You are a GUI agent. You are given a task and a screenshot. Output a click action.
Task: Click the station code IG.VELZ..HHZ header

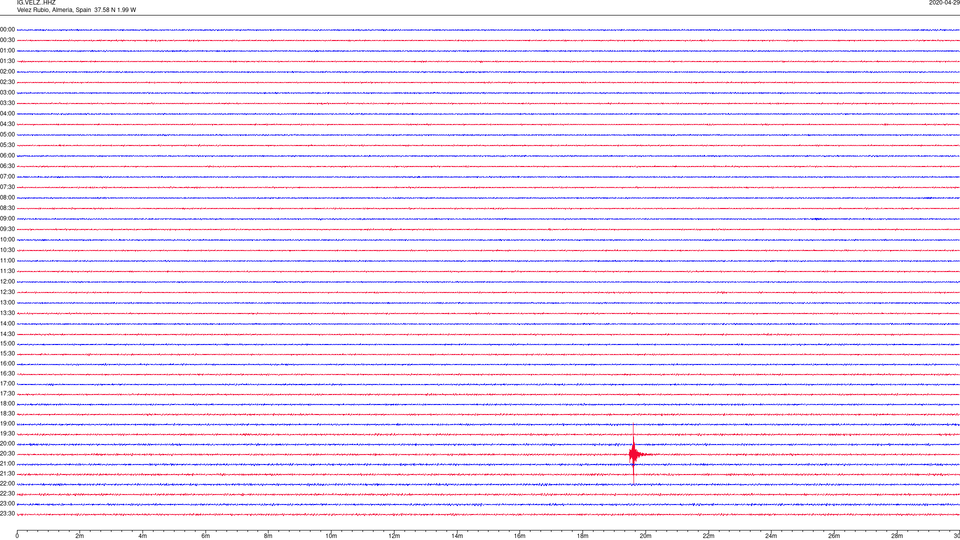point(36,2)
